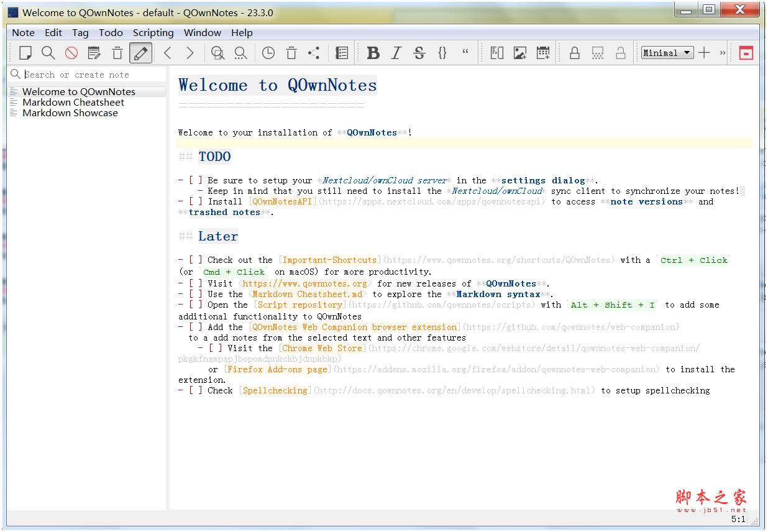Click the https://www.qownnotes.org link
The height and width of the screenshot is (532, 768).
(x=306, y=283)
